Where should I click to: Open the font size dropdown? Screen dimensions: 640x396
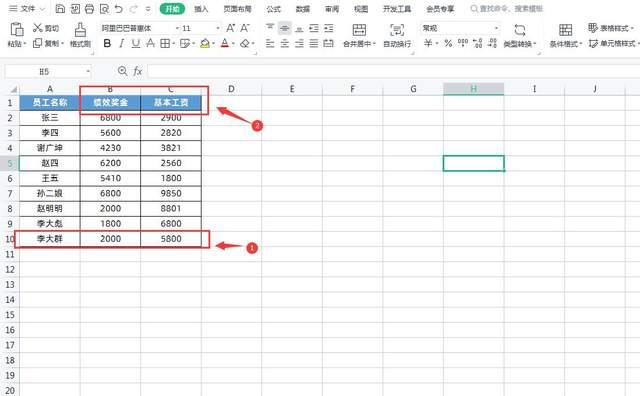click(x=218, y=28)
